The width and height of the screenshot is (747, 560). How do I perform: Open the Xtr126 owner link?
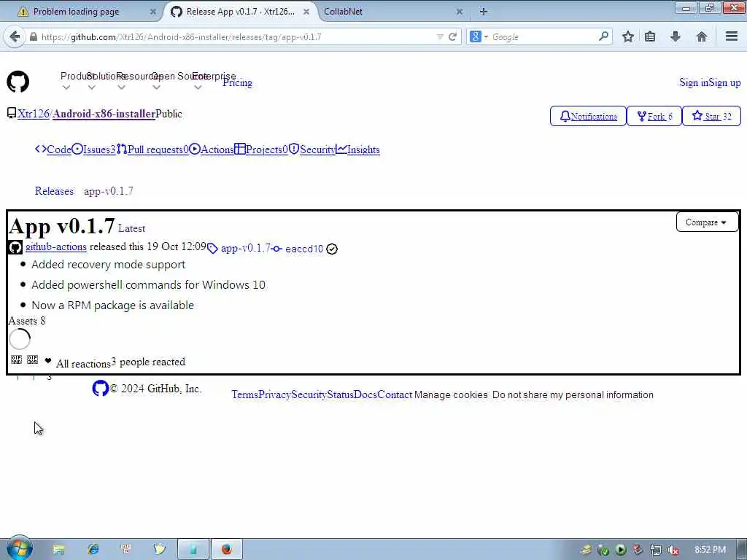pos(34,114)
